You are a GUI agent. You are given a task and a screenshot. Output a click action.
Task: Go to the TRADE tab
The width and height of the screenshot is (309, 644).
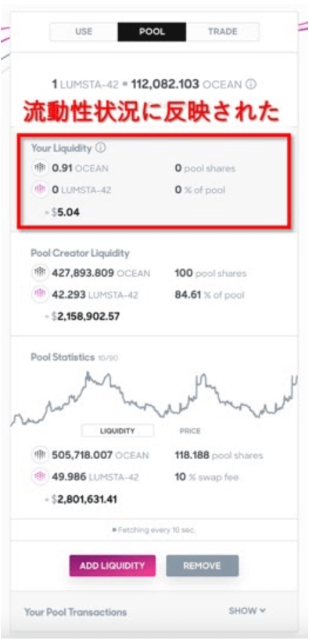(222, 31)
